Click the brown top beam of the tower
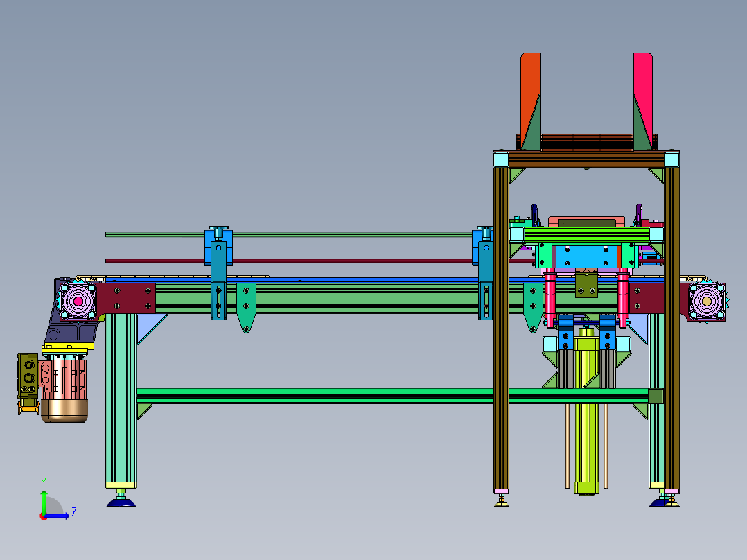The width and height of the screenshot is (747, 560). (x=586, y=159)
